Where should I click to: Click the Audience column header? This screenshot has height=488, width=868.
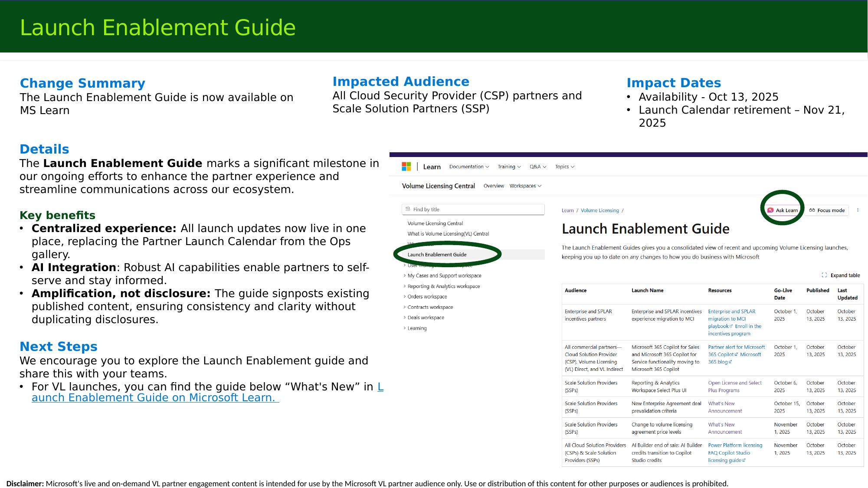coord(576,291)
